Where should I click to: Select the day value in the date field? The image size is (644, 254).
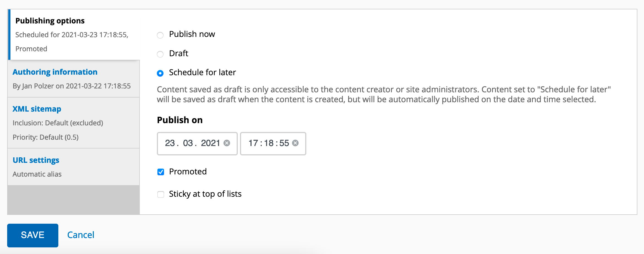171,143
